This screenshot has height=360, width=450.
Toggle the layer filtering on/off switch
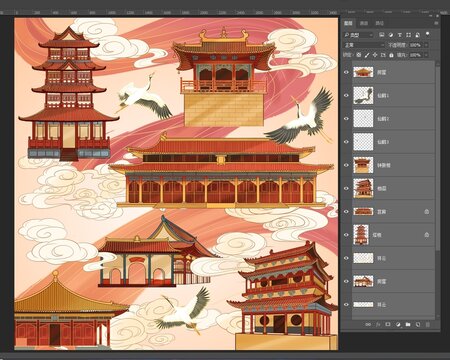coord(427,34)
